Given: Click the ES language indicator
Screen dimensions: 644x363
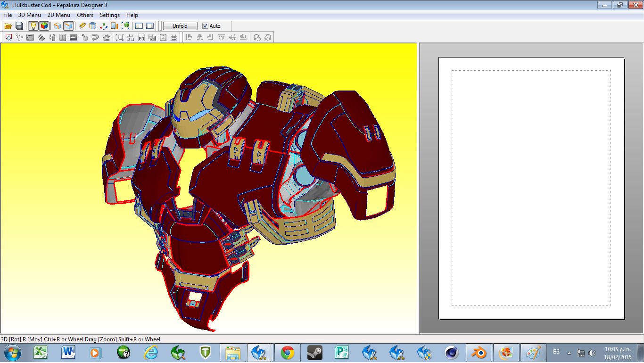Looking at the screenshot, I should pos(556,352).
